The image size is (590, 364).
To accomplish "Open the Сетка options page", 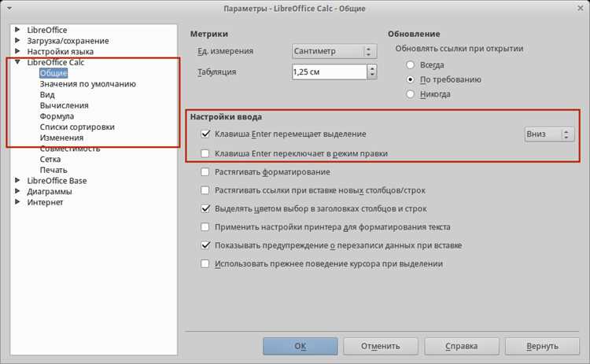I will tap(50, 160).
